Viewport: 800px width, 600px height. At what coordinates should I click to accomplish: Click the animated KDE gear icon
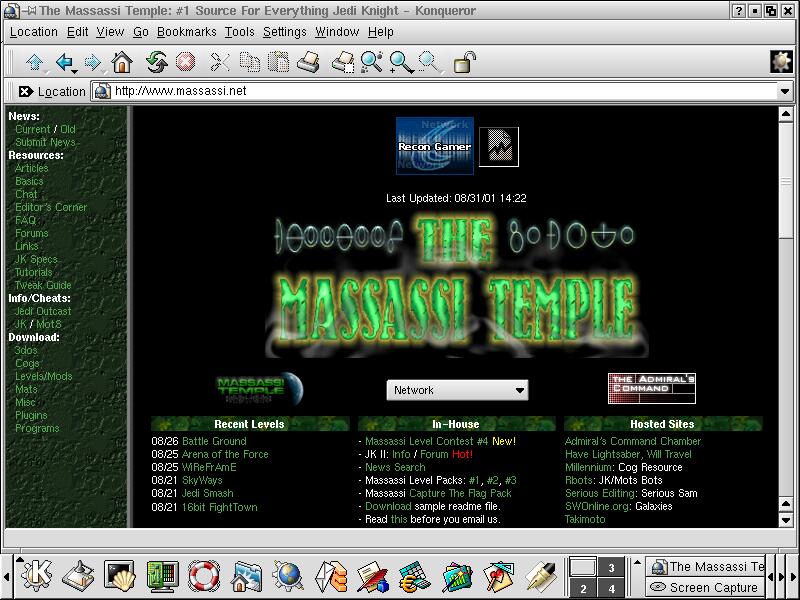tap(781, 62)
